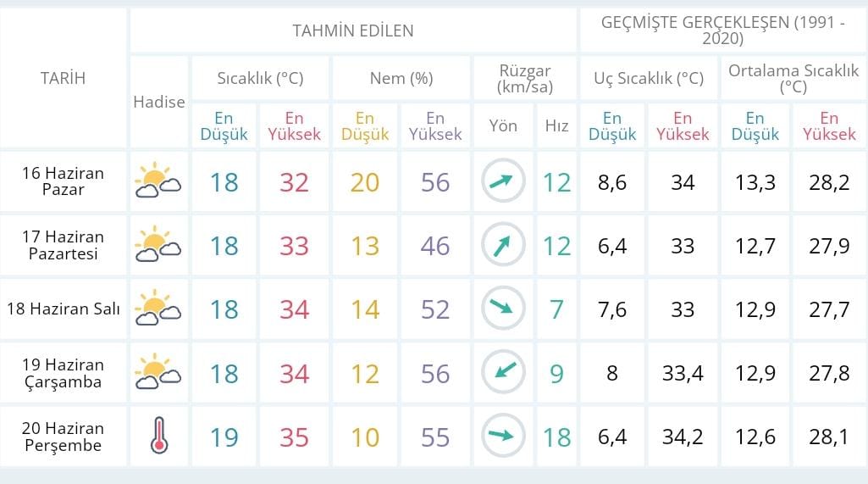Click the 35 high temperature for 20 Haziran
Screen dimensions: 868x484
click(294, 437)
